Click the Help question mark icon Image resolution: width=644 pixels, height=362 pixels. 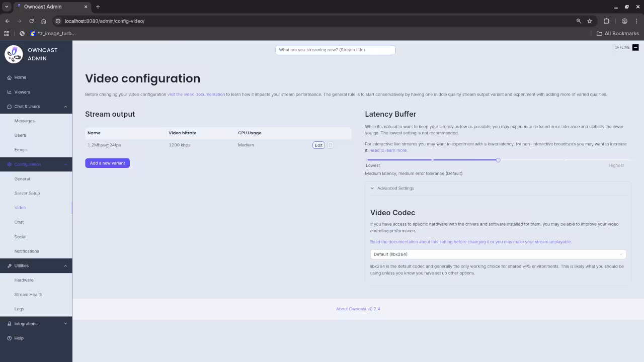tap(9, 338)
